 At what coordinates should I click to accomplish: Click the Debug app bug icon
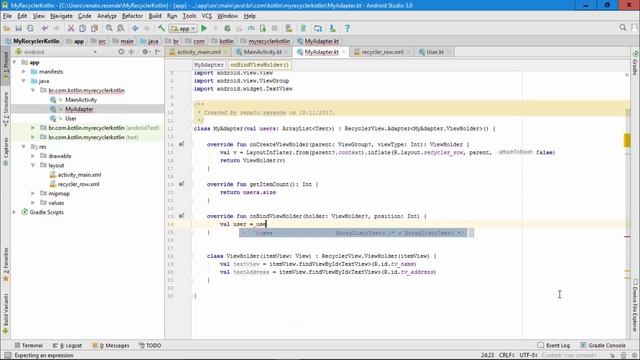coord(227,28)
